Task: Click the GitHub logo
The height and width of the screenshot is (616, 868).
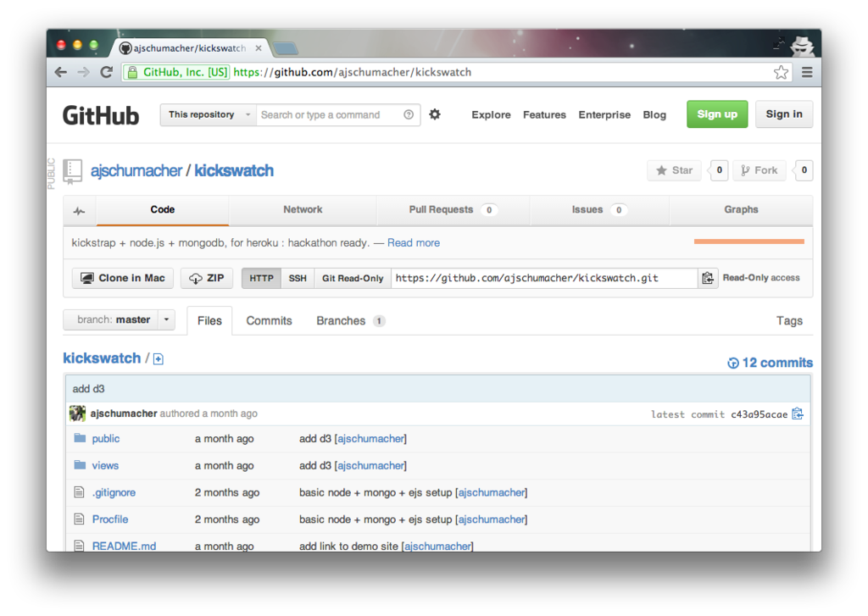Action: click(101, 116)
